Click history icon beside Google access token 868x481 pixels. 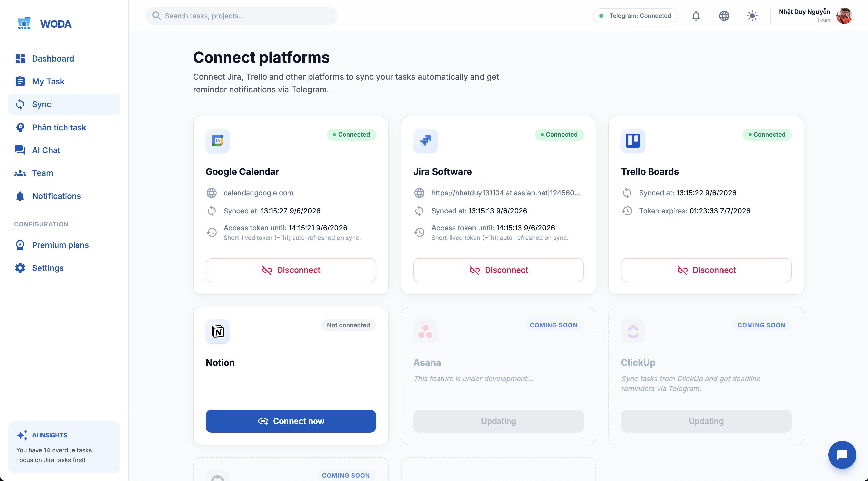pyautogui.click(x=211, y=232)
